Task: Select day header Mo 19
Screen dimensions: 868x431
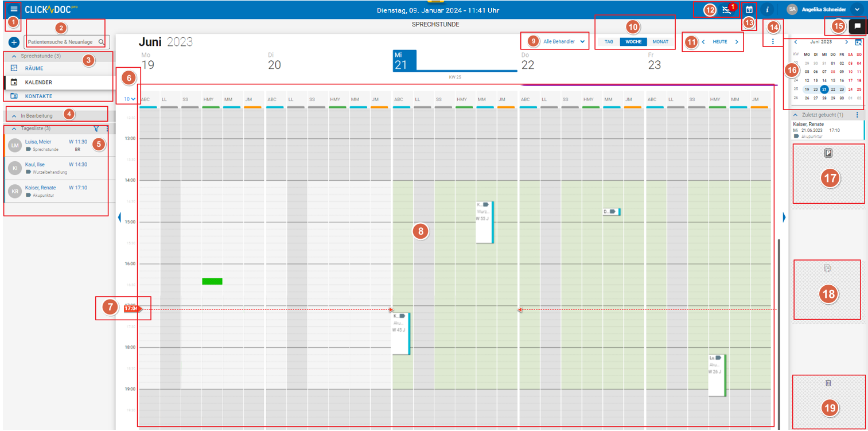Action: pyautogui.click(x=148, y=60)
